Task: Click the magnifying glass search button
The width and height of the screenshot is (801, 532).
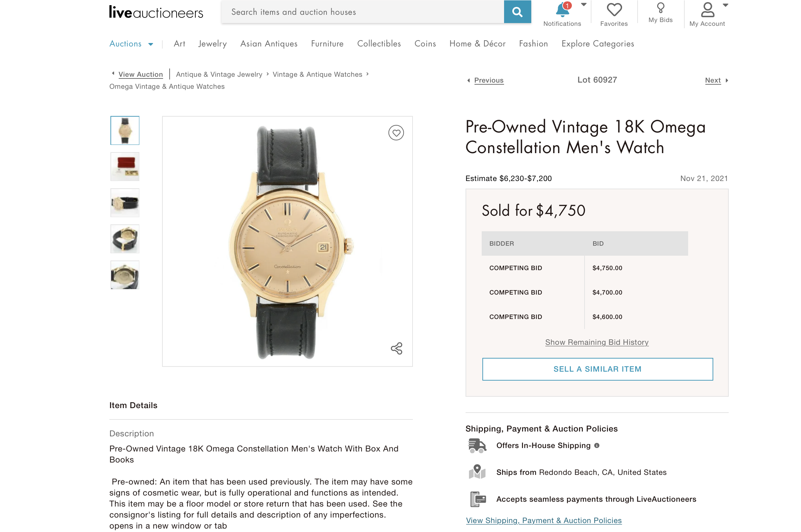Action: pyautogui.click(x=517, y=12)
